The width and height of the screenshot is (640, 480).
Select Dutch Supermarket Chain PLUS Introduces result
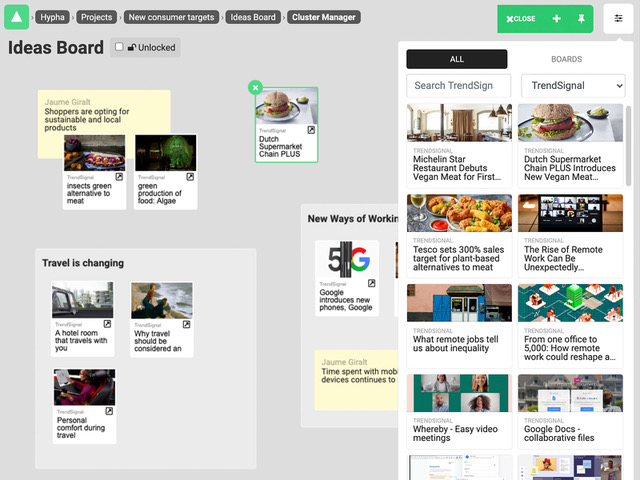click(570, 146)
